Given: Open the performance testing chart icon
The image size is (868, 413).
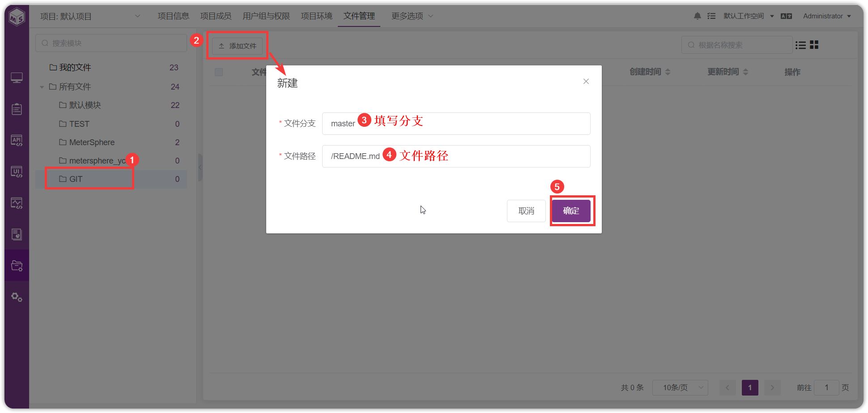Looking at the screenshot, I should click(17, 203).
